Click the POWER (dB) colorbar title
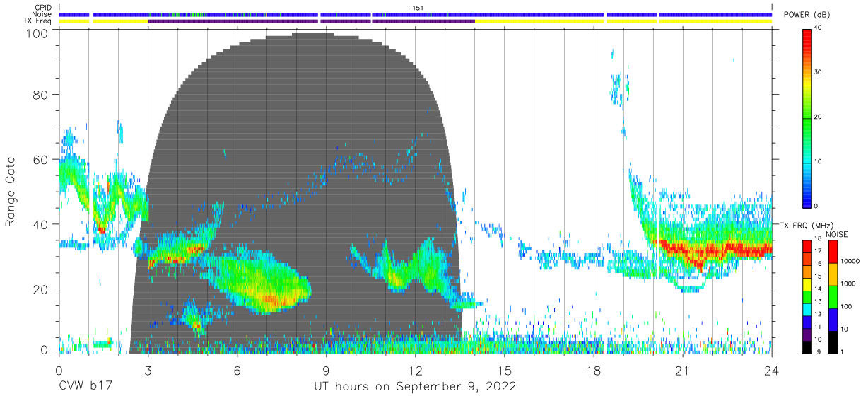Screen dimensions: 868x401 [807, 14]
